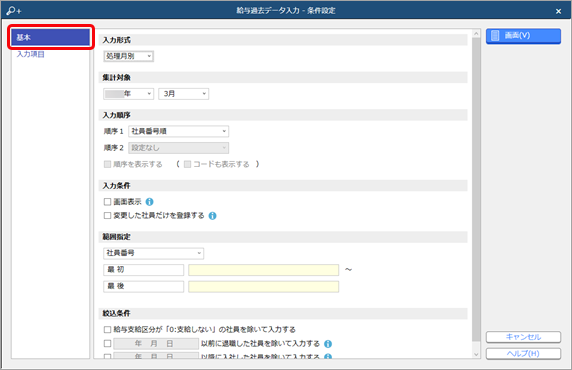Switch to the 入力項目 tab

tap(31, 54)
